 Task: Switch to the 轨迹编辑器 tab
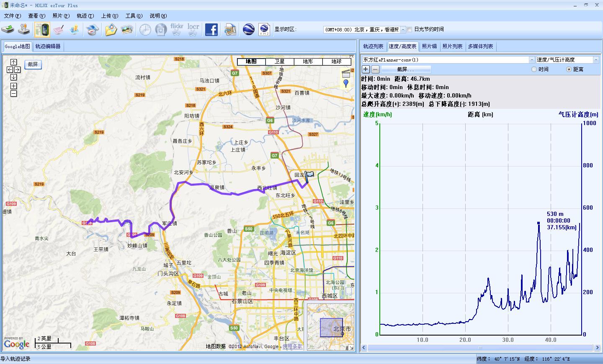pyautogui.click(x=48, y=46)
